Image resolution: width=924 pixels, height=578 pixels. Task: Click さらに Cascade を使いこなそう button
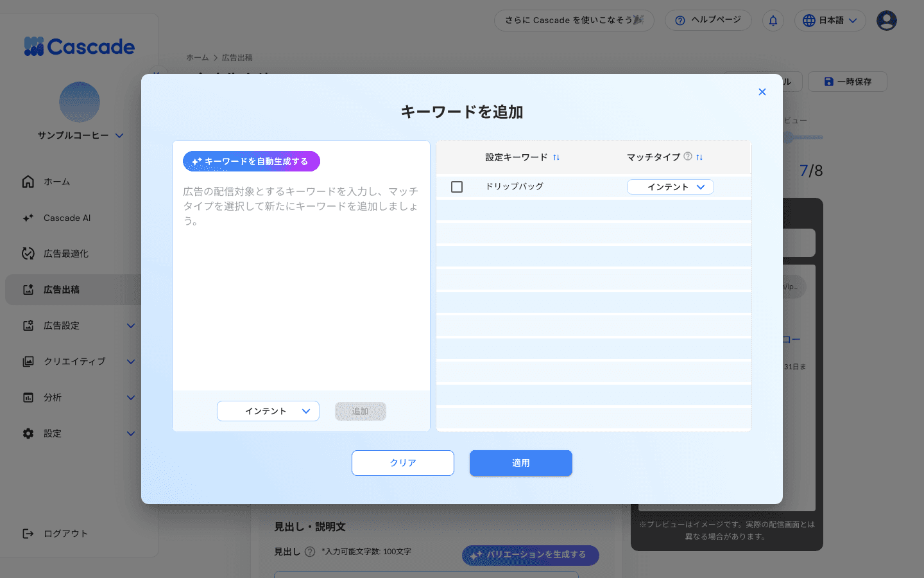[x=574, y=20]
